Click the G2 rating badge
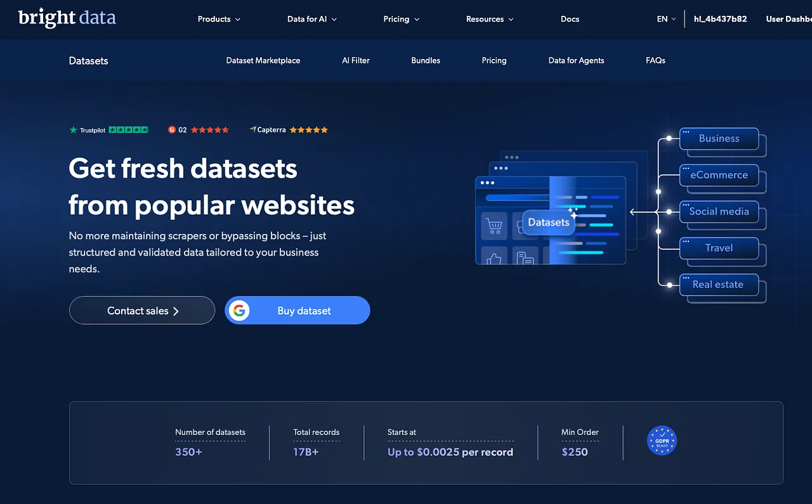This screenshot has width=812, height=504. [x=198, y=130]
